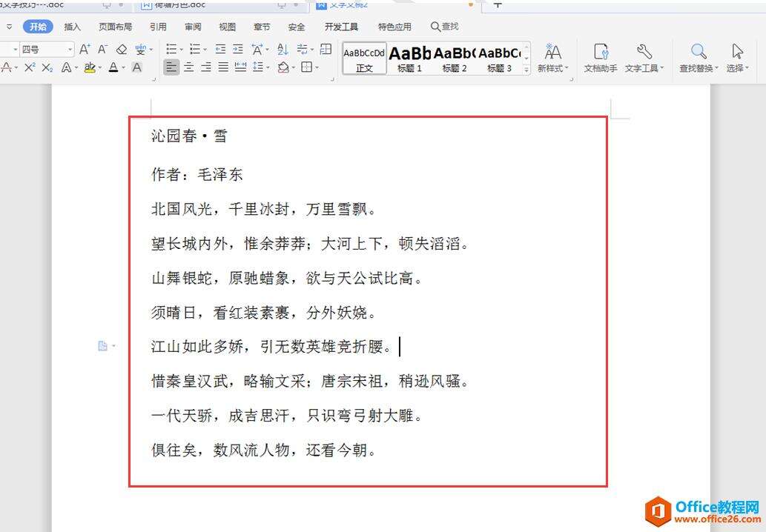This screenshot has width=766, height=532.
Task: Click the clear formatting eraser icon
Action: (121, 50)
